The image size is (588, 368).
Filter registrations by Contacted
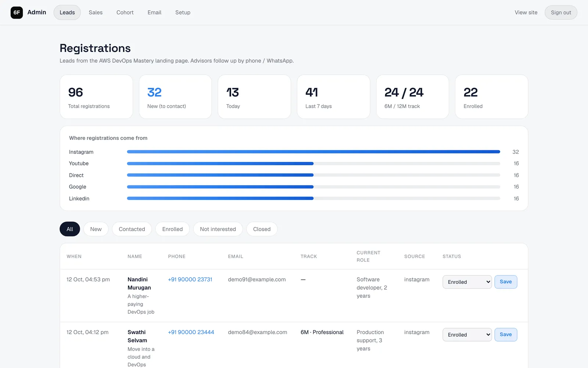(x=132, y=229)
